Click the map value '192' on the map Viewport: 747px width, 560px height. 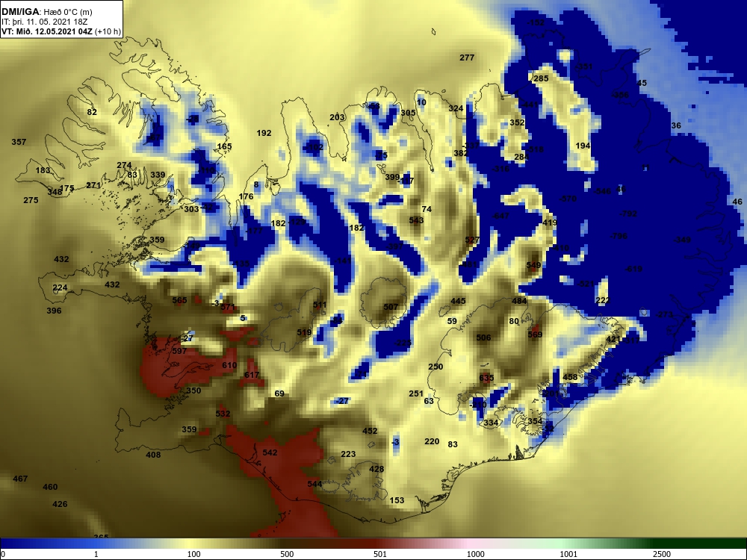coord(264,134)
